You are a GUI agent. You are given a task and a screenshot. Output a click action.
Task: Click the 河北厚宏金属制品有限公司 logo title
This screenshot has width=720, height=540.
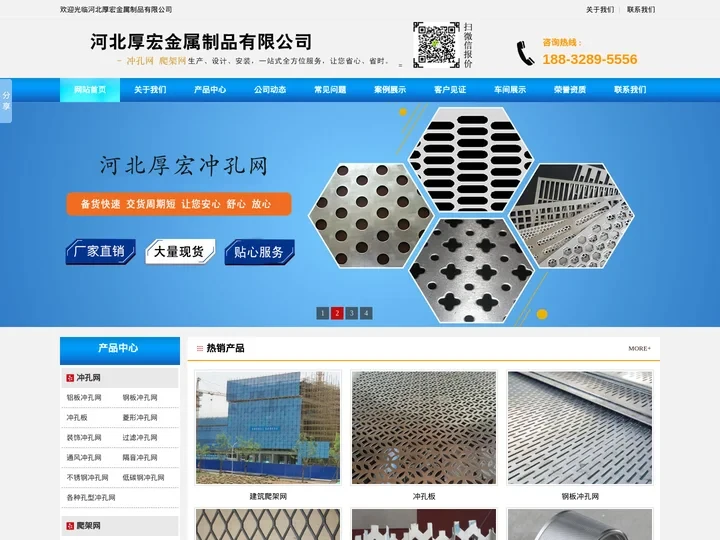tap(201, 42)
